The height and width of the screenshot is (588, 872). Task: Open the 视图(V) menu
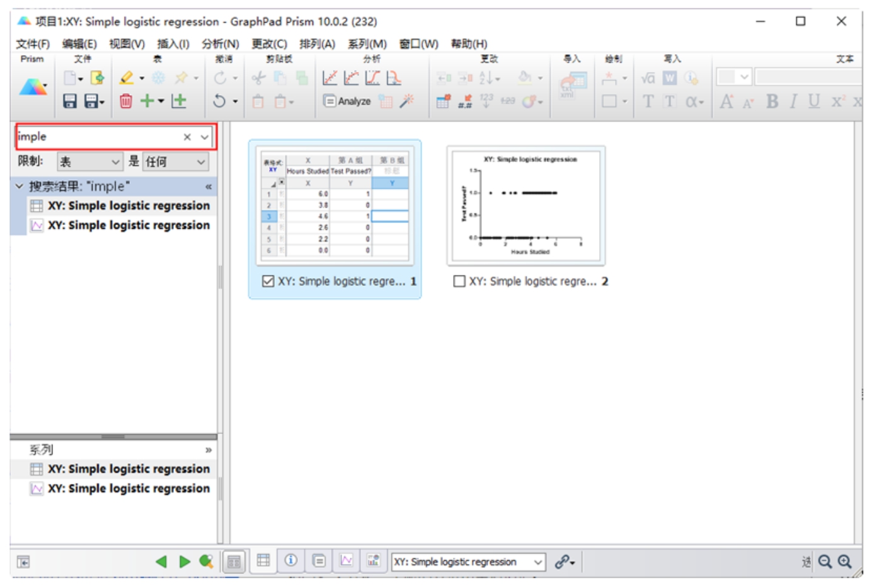click(x=127, y=43)
